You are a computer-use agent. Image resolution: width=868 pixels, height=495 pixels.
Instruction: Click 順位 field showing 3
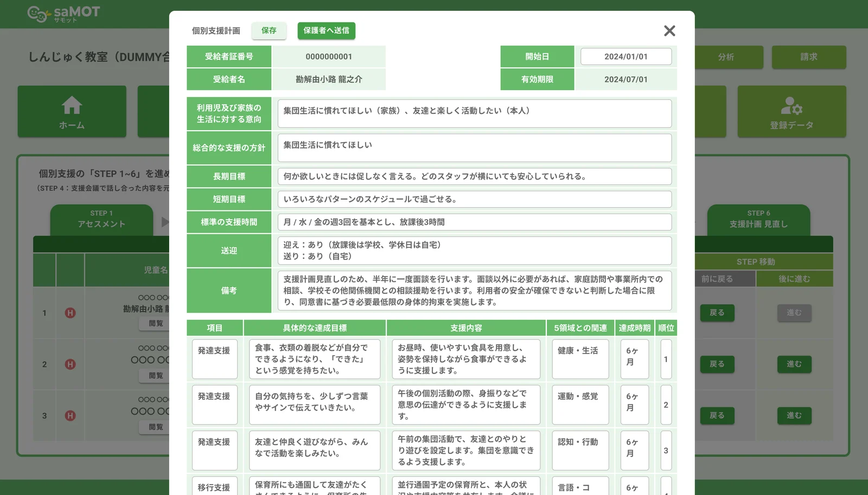[x=666, y=451]
